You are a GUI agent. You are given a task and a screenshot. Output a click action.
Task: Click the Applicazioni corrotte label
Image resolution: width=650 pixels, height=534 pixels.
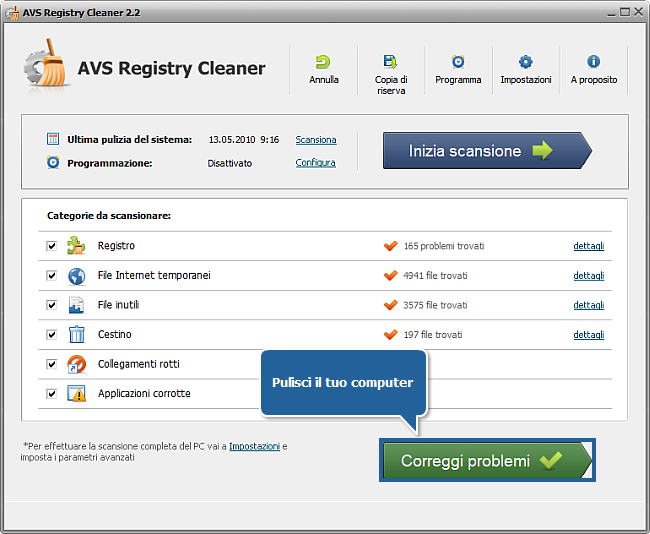coord(144,393)
